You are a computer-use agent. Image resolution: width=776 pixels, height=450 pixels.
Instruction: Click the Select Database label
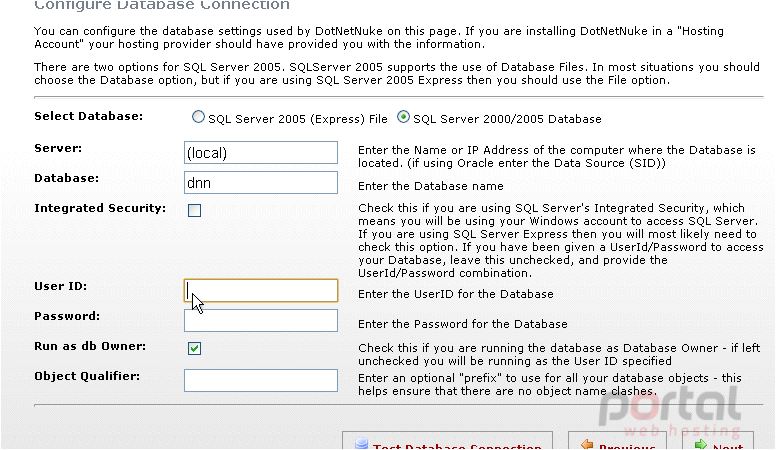(89, 116)
